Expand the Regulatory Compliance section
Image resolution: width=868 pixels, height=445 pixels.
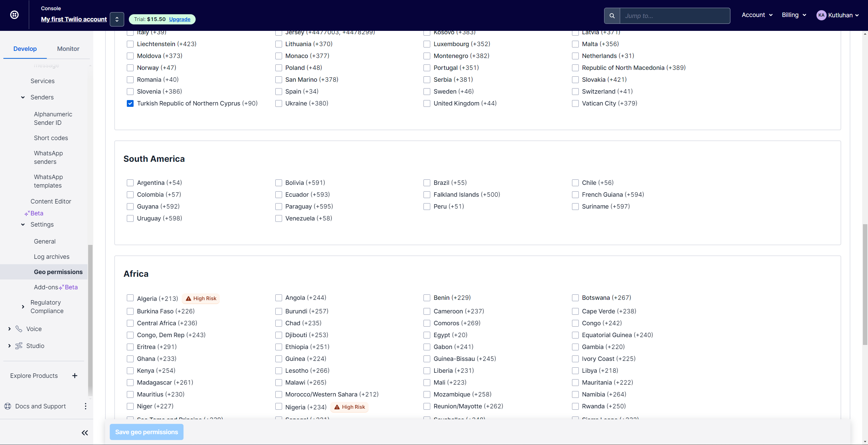(x=23, y=307)
